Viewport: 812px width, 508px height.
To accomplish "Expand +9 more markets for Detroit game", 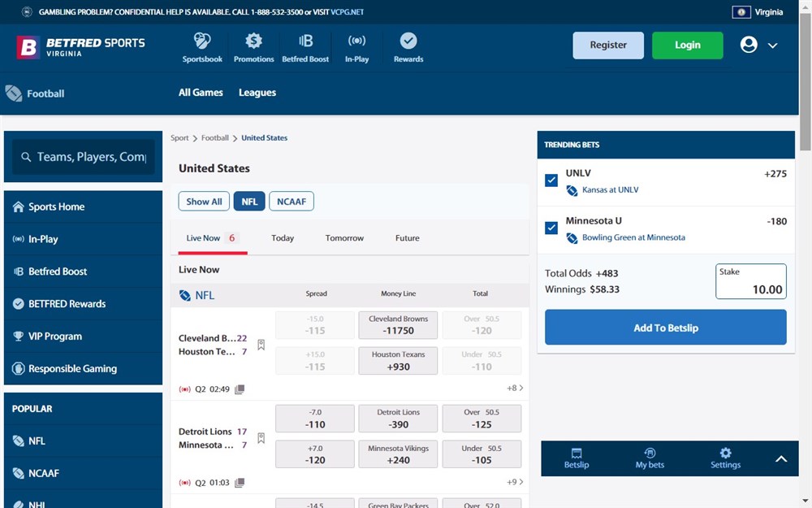I will pos(515,481).
